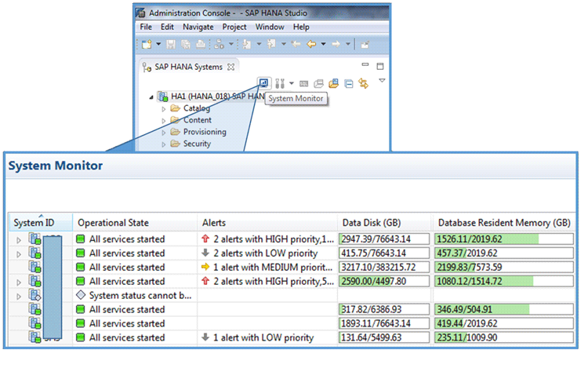Collapse the HA1 (HANA_018) system node
Screen dimensions: 588x368
click(151, 97)
